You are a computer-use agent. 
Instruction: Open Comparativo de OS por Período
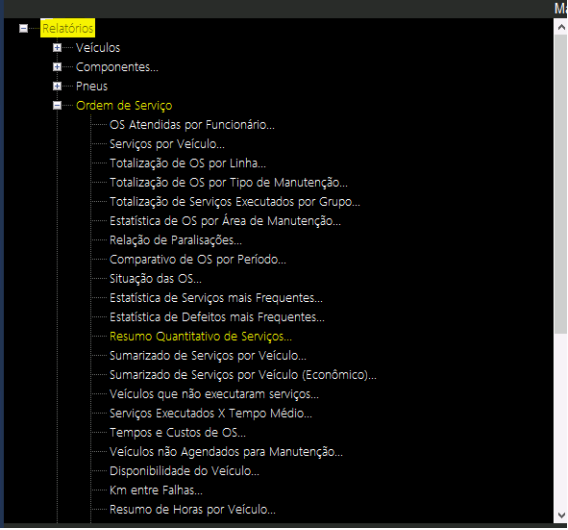point(198,259)
